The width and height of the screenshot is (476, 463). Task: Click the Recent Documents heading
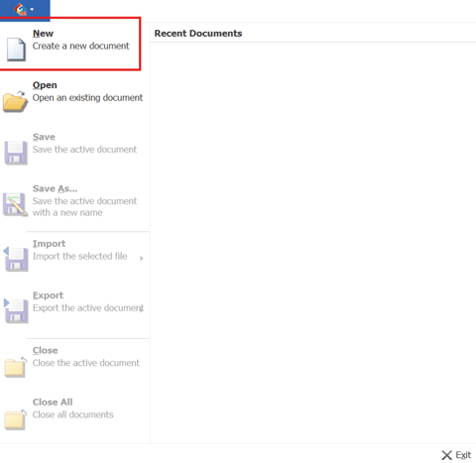[x=198, y=34]
